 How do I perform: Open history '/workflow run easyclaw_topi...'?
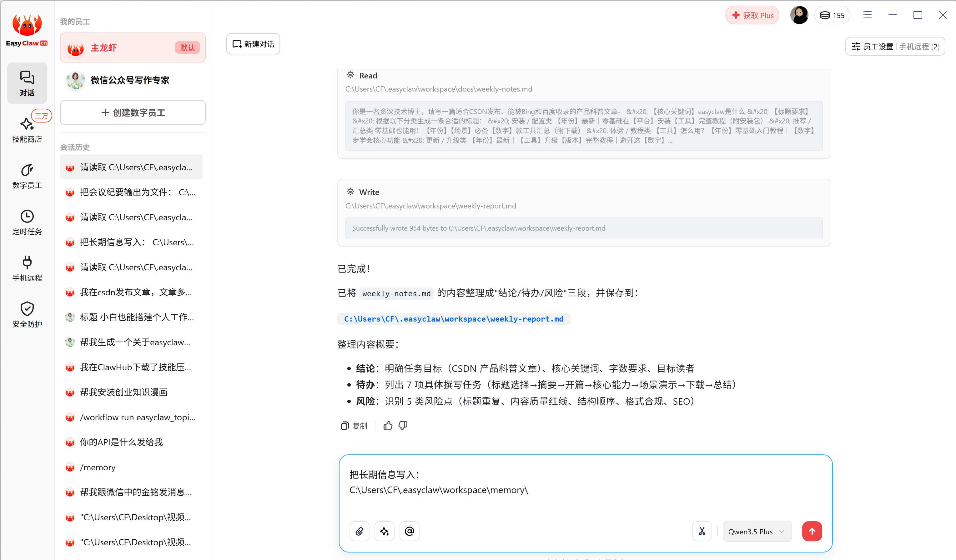coord(131,417)
